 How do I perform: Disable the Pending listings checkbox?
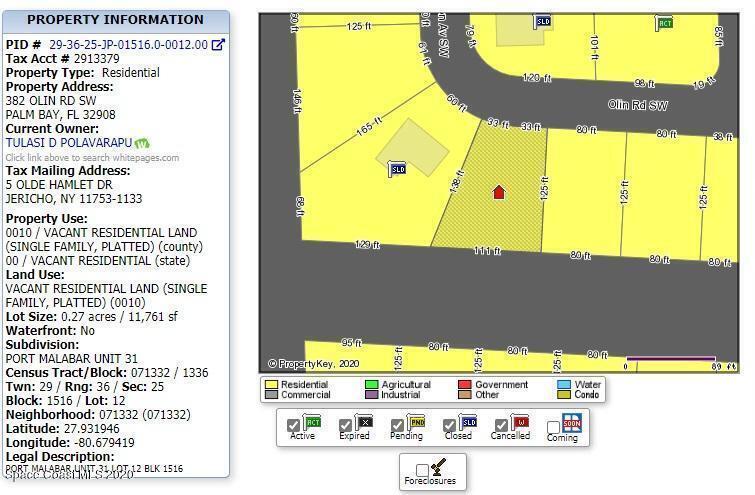pos(398,426)
